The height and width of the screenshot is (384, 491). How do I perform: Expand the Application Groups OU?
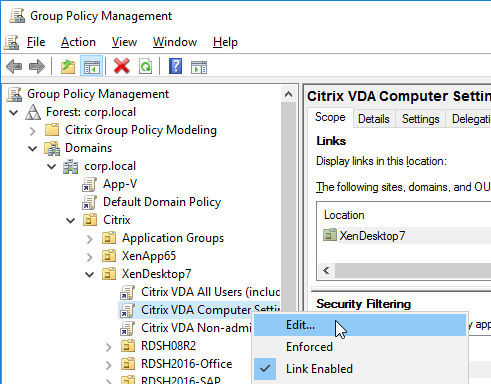[89, 239]
